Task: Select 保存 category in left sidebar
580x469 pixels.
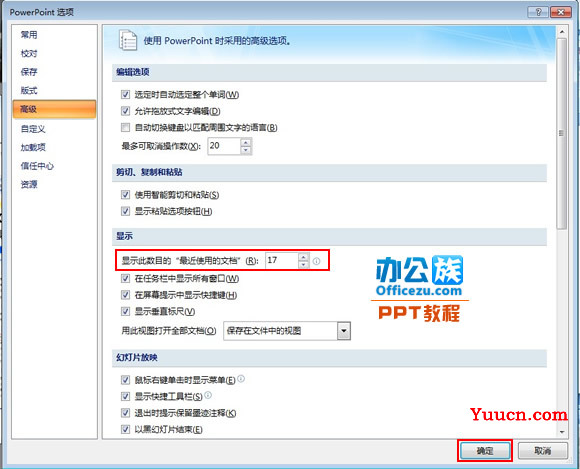Action: click(29, 72)
